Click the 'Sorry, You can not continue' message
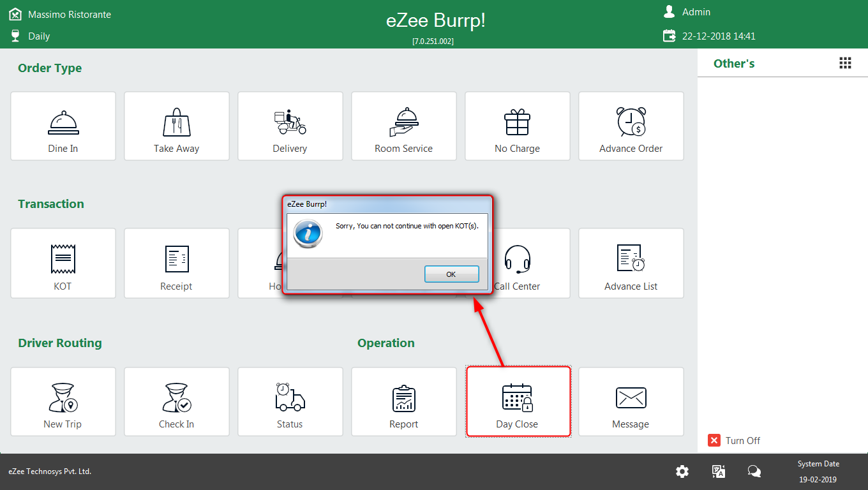This screenshot has width=868, height=490. click(407, 226)
